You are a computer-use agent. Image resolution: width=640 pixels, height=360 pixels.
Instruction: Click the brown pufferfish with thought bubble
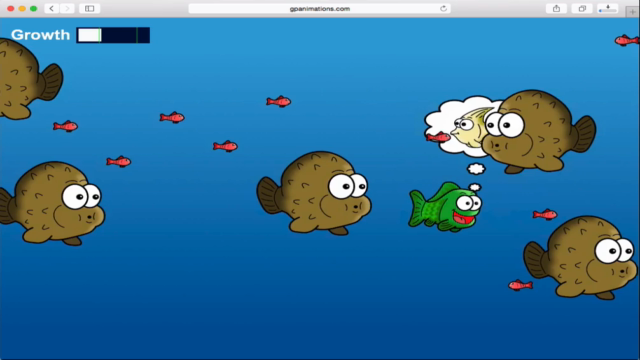pyautogui.click(x=539, y=131)
